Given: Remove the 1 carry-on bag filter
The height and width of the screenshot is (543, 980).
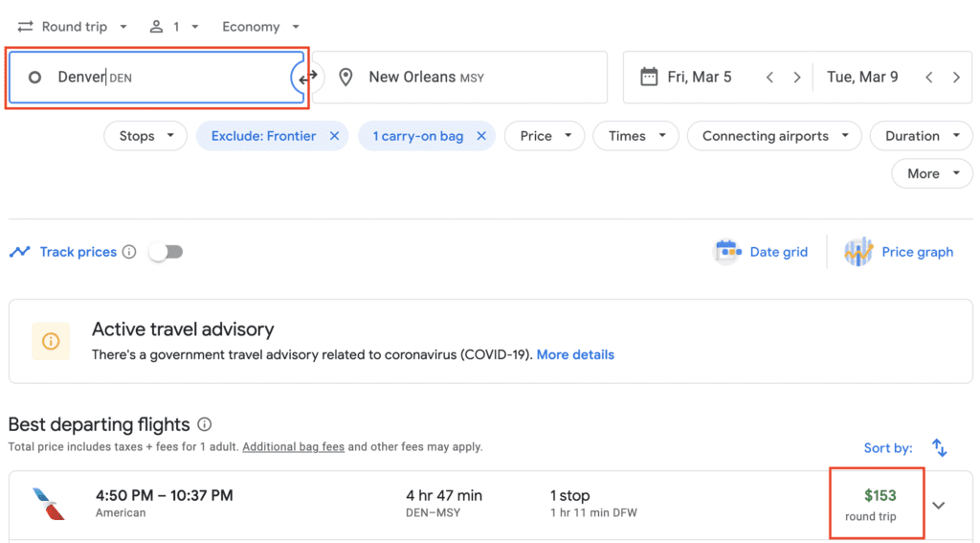Looking at the screenshot, I should pyautogui.click(x=481, y=136).
